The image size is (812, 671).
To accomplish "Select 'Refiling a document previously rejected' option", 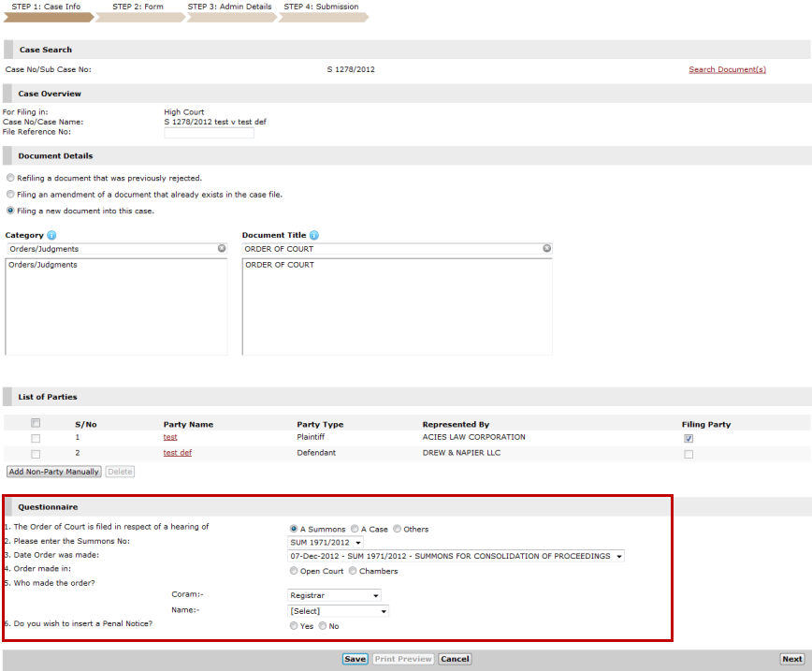I will (x=10, y=178).
